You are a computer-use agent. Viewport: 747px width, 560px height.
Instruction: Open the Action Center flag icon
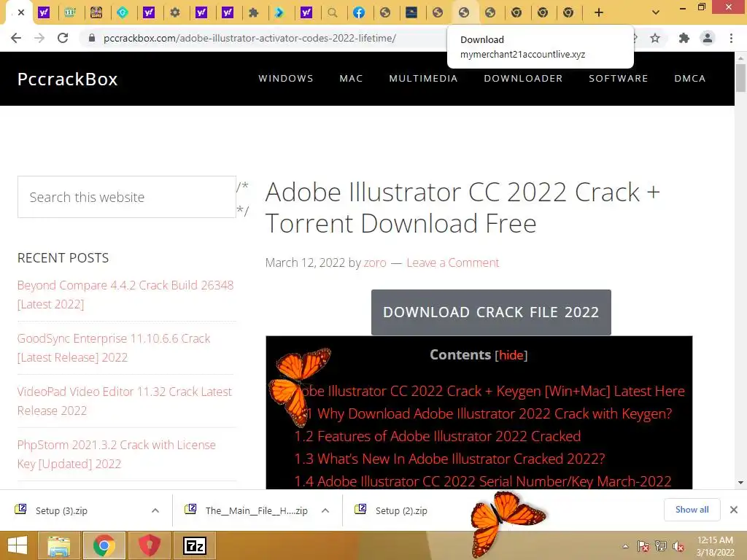click(x=643, y=546)
